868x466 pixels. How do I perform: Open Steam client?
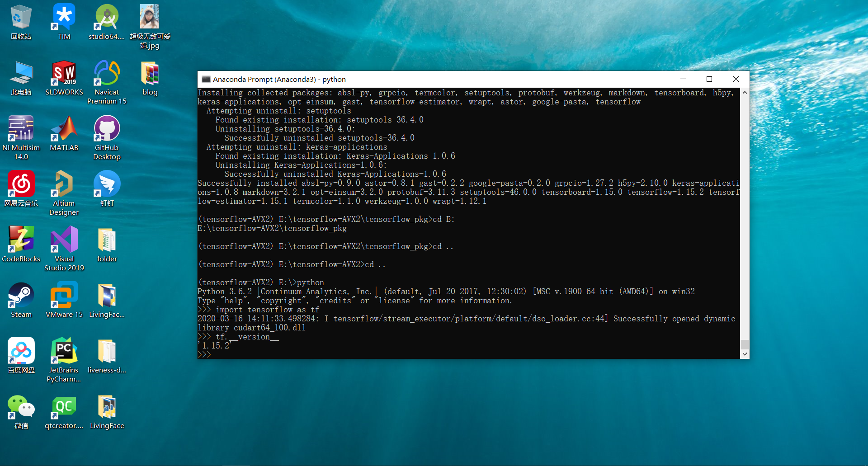pyautogui.click(x=21, y=296)
